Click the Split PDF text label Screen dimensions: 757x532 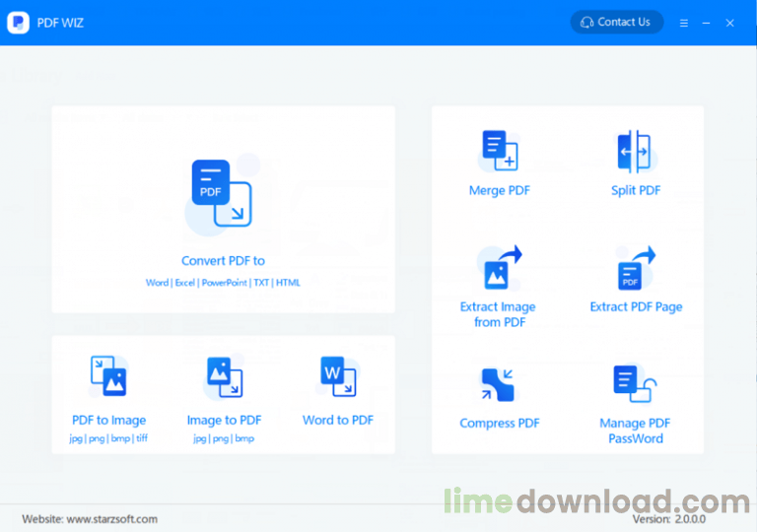coord(636,190)
